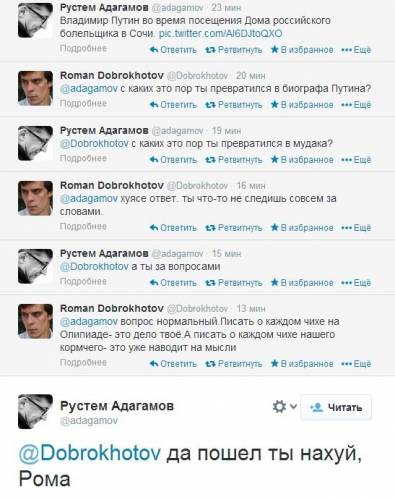Click @adagamov mention in 16 мин tweet
Viewport: 395px width, 500px height.
(89, 199)
